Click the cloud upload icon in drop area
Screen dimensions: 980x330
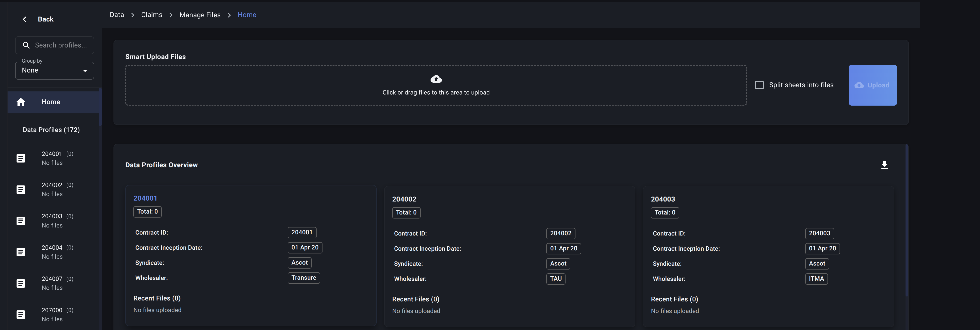pyautogui.click(x=436, y=79)
